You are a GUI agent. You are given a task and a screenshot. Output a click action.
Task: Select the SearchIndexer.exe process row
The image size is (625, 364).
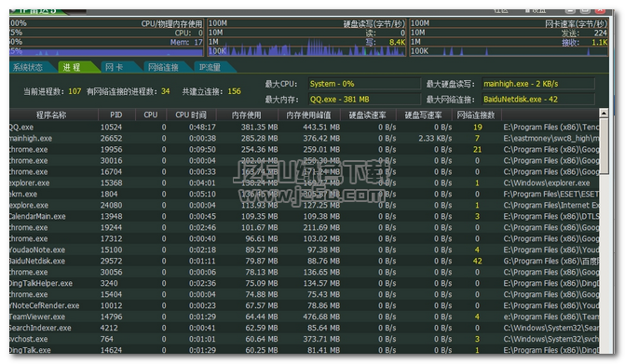(x=305, y=328)
